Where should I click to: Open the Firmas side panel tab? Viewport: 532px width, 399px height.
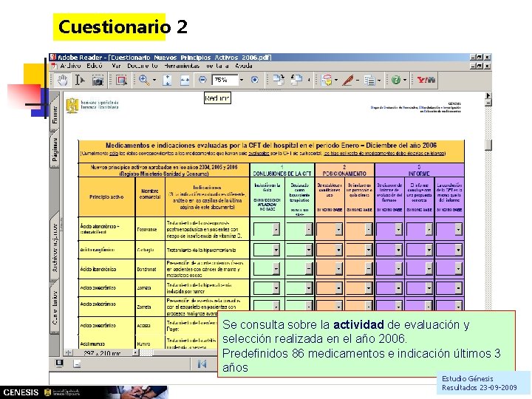(x=55, y=114)
